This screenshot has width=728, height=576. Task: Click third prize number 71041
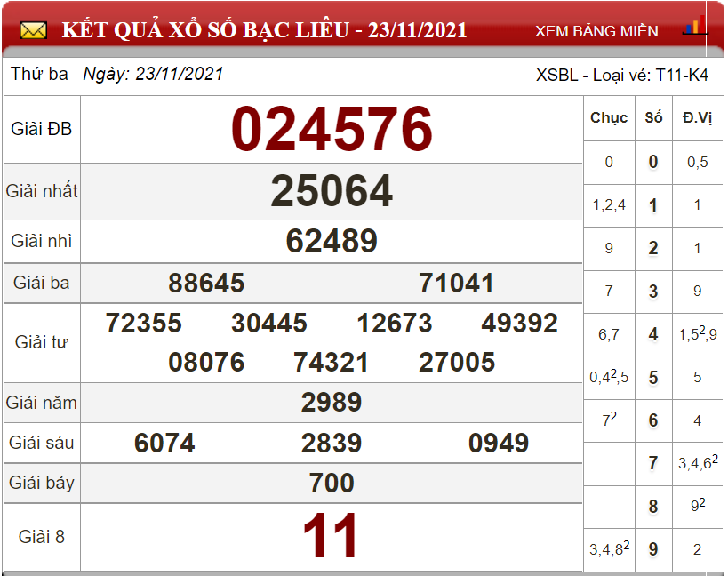[456, 284]
